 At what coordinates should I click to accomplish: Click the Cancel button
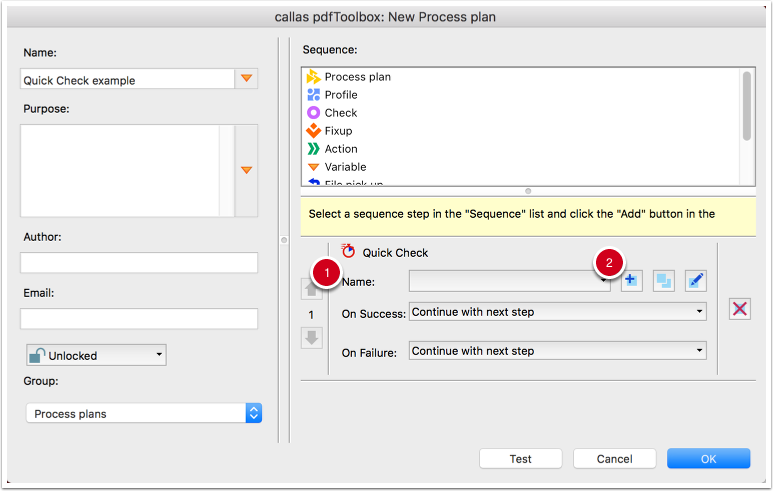click(x=614, y=459)
